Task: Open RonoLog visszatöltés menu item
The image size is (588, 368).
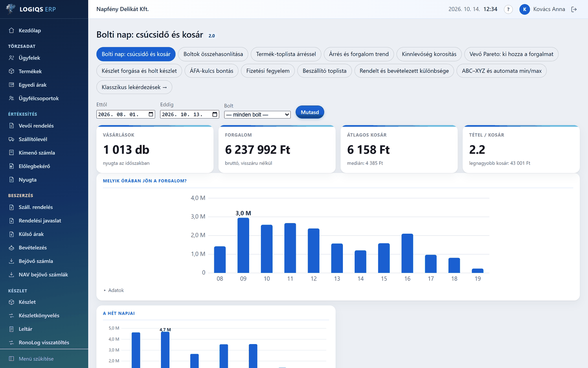Action: pos(44,343)
